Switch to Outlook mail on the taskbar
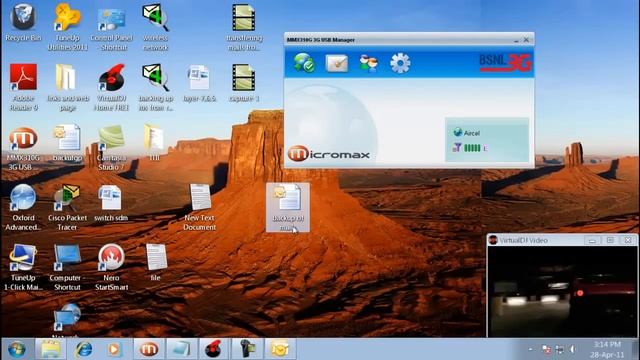This screenshot has height=360, width=640. (280, 349)
